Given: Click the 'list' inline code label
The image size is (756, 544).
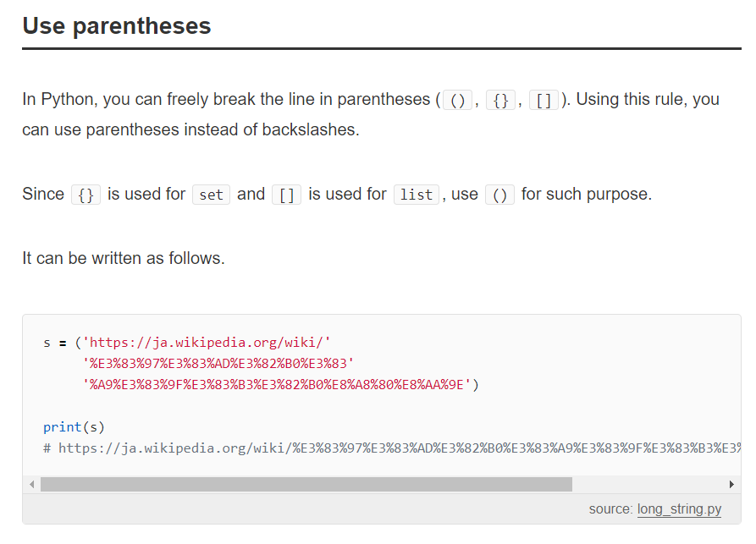Looking at the screenshot, I should [416, 195].
